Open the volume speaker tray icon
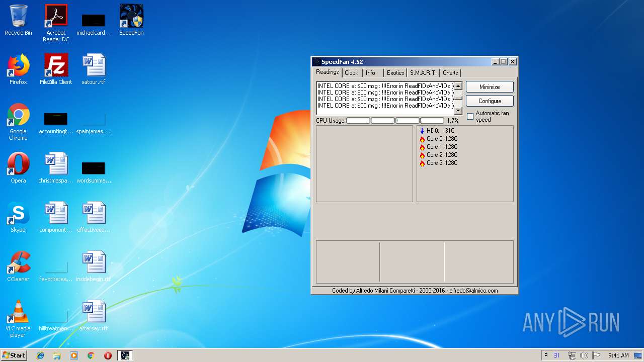 pos(584,355)
